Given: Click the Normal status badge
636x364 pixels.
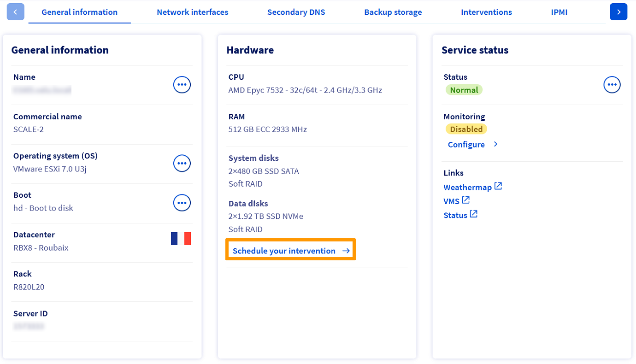Looking at the screenshot, I should pos(464,90).
